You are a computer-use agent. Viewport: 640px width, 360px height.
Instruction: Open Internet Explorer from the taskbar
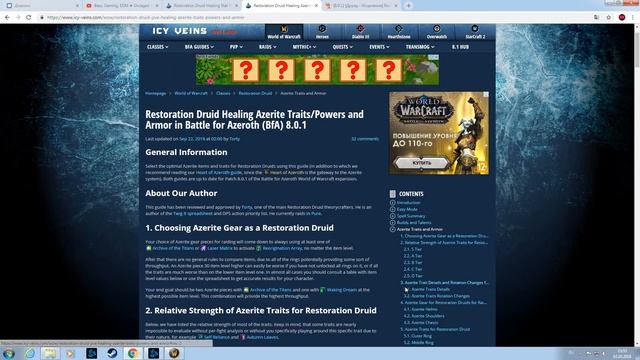[30, 353]
